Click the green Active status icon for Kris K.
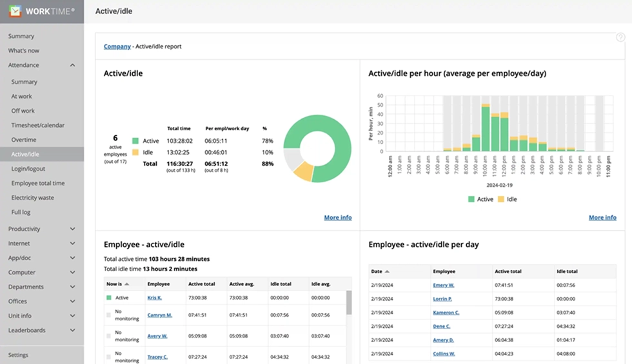This screenshot has height=364, width=632. pyautogui.click(x=108, y=298)
